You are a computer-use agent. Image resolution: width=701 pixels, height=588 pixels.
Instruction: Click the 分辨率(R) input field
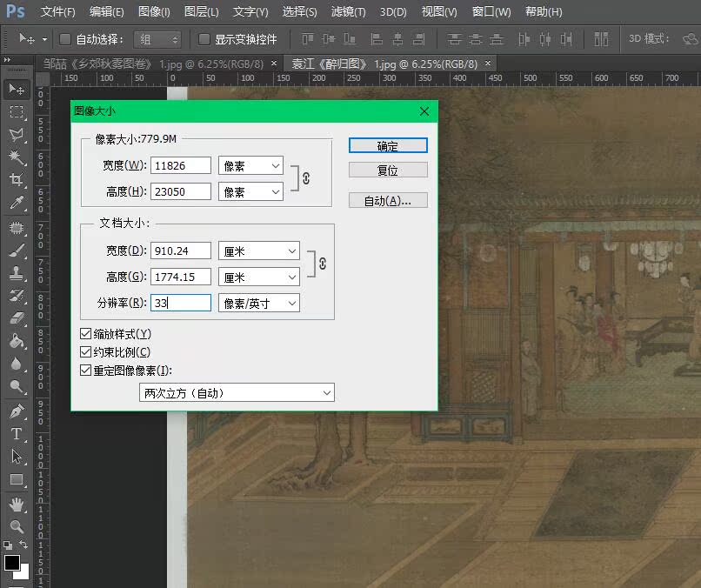[x=181, y=303]
